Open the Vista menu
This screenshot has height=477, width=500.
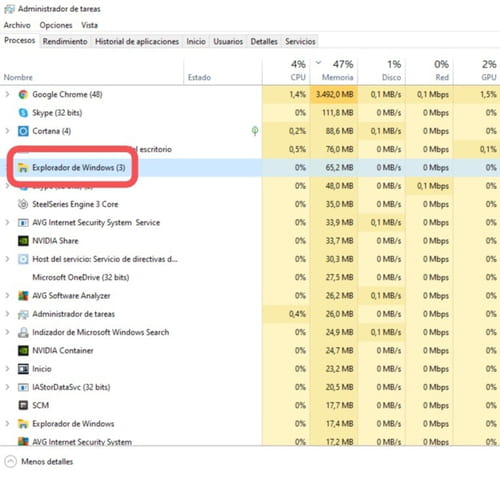[89, 25]
